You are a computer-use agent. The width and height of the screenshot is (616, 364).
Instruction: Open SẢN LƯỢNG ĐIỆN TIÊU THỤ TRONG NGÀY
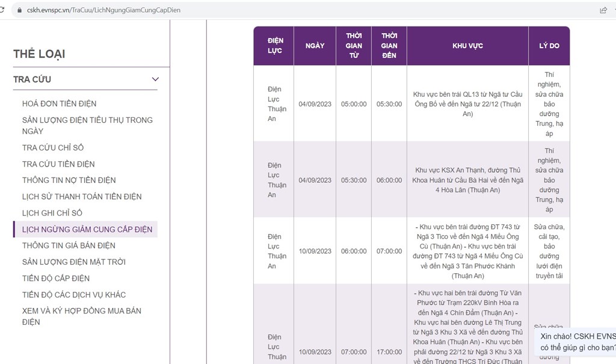tap(87, 126)
